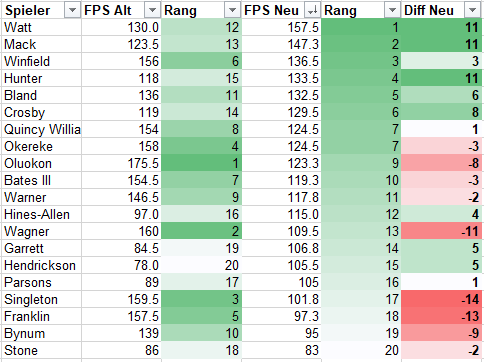Click Franklin's Diff Neu cell showing -13

[442, 316]
